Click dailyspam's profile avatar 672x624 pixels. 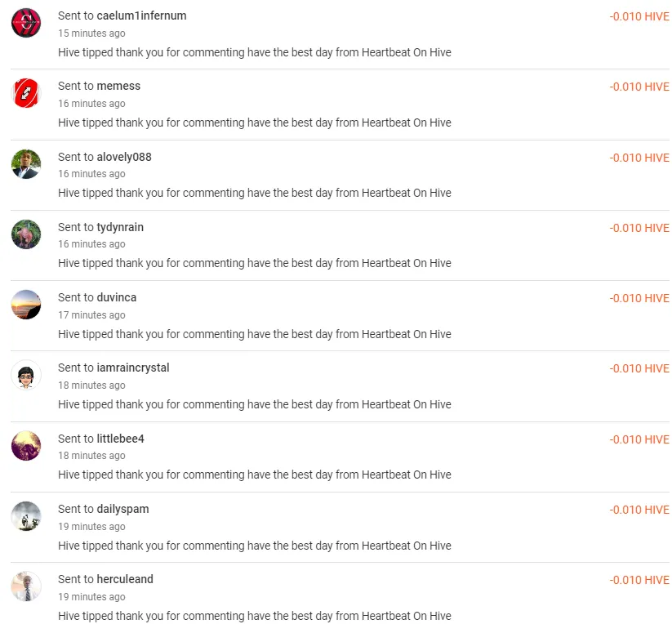[x=26, y=516]
